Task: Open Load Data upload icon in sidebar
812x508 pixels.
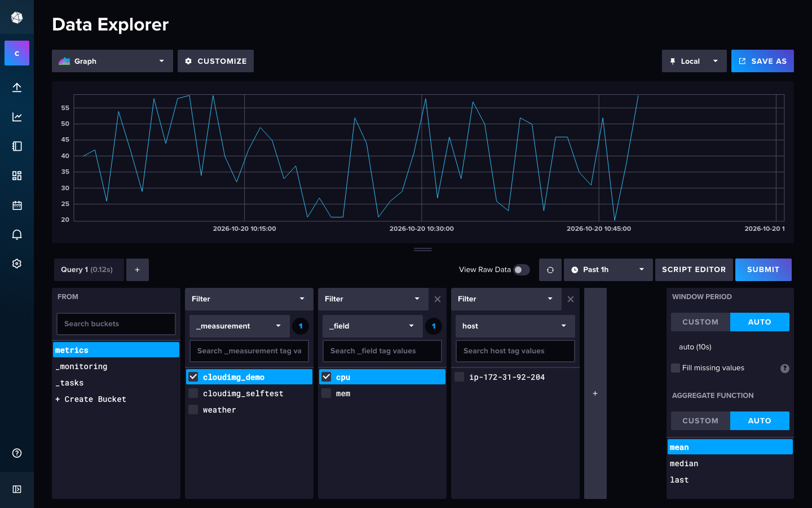Action: pyautogui.click(x=17, y=87)
